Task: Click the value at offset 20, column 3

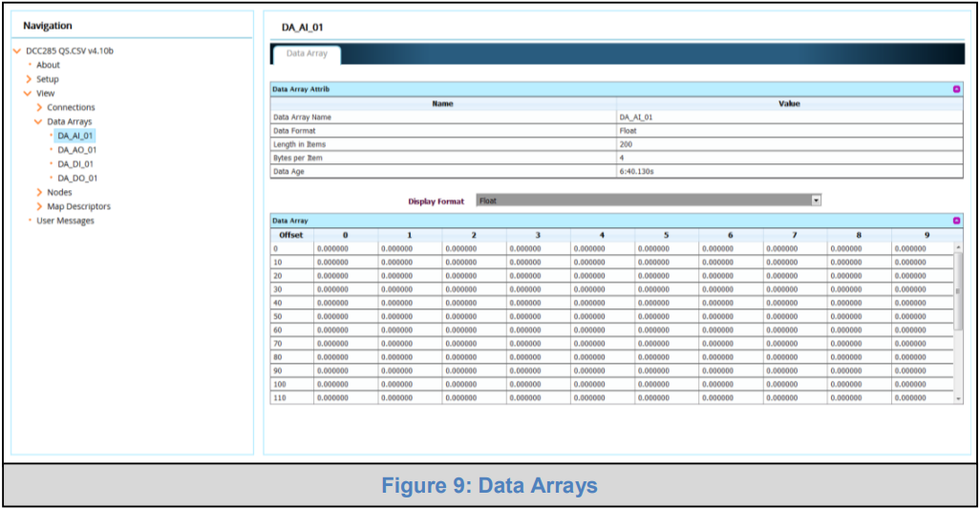Action: [x=525, y=276]
